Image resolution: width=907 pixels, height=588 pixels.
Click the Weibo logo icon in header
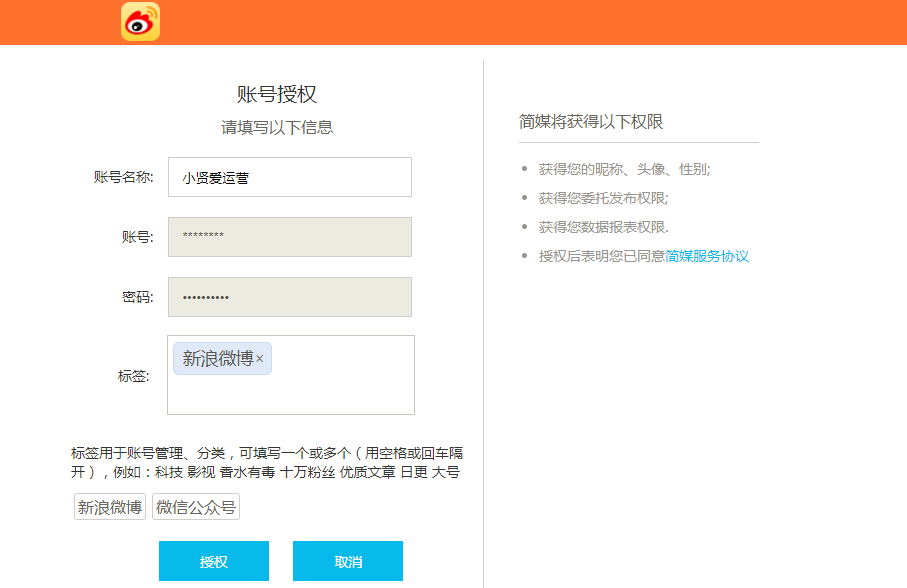[141, 22]
